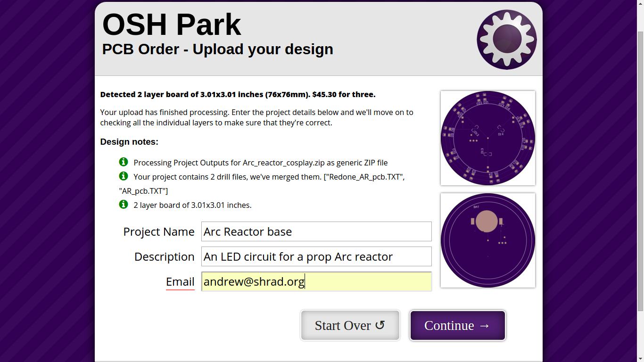This screenshot has width=644, height=362.
Task: Click the info icon beside Processing Project Outputs
Action: [x=124, y=162]
